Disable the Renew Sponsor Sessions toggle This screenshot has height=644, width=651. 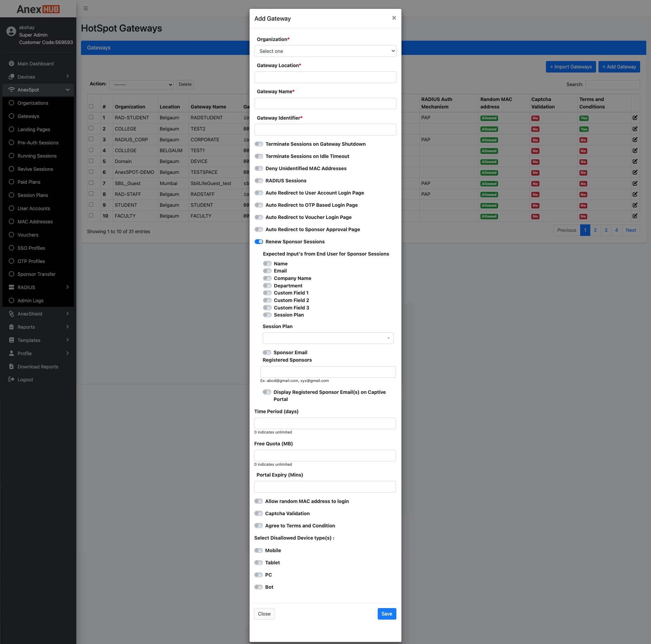pyautogui.click(x=259, y=241)
